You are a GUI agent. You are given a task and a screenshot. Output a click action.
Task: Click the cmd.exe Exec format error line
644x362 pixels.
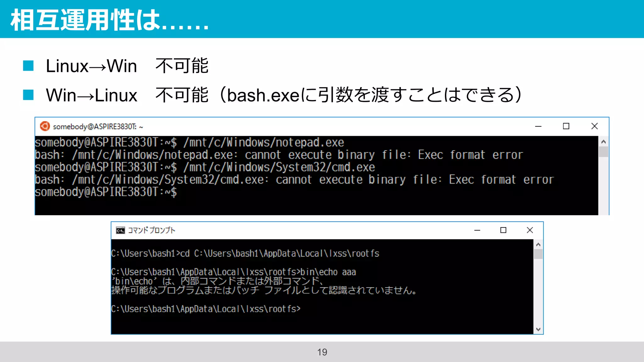(x=294, y=180)
